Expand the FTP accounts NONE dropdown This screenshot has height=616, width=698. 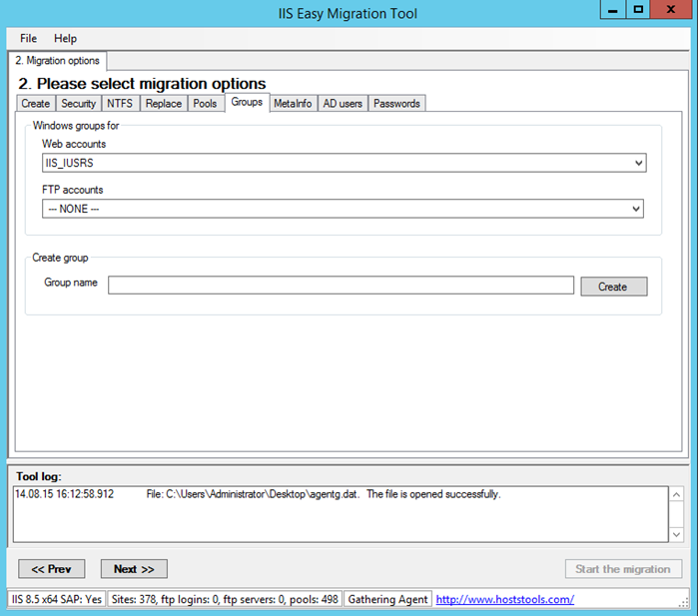point(636,209)
